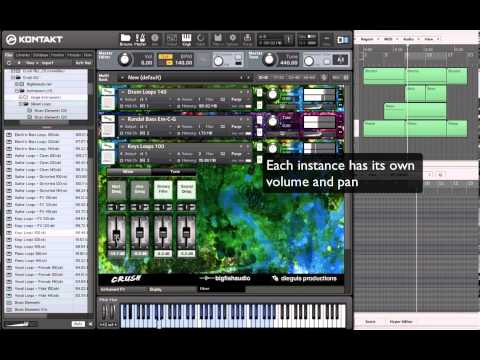Click the Instr Nav button in browser toolbar

tap(83, 63)
